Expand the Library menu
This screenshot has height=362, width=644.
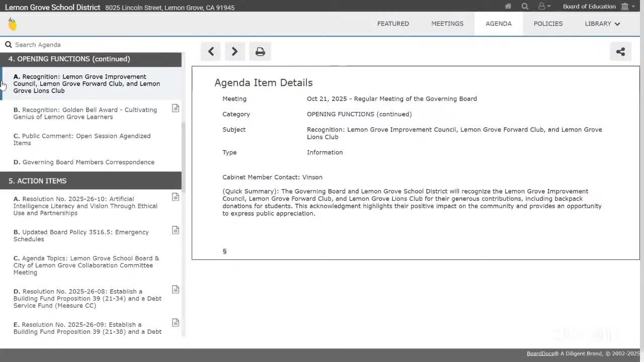coord(602,24)
